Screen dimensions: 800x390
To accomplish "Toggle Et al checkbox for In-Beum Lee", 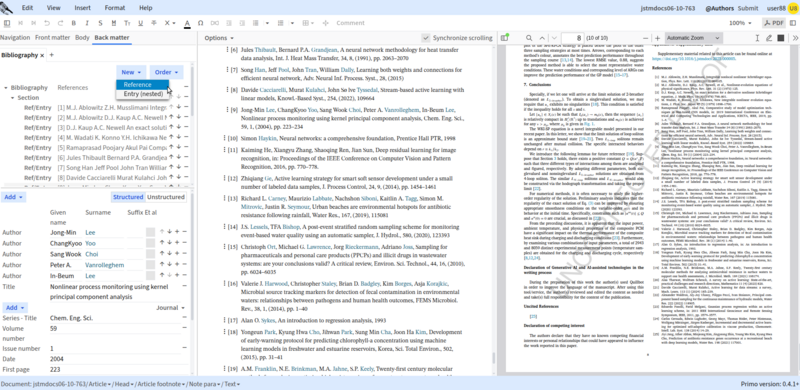I will (150, 275).
